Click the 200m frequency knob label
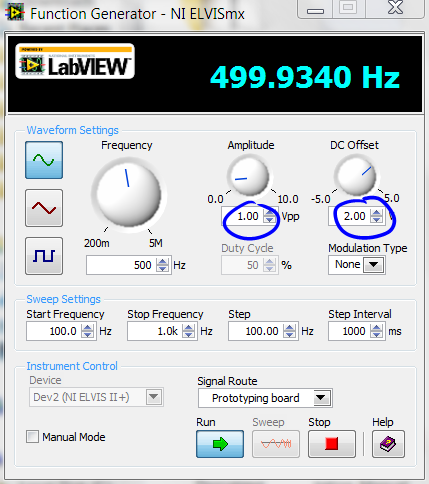Image resolution: width=429 pixels, height=484 pixels. coord(97,243)
